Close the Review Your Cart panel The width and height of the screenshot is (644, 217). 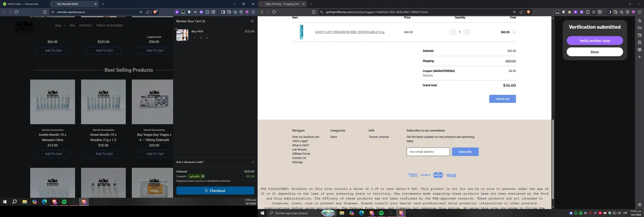coord(252,21)
